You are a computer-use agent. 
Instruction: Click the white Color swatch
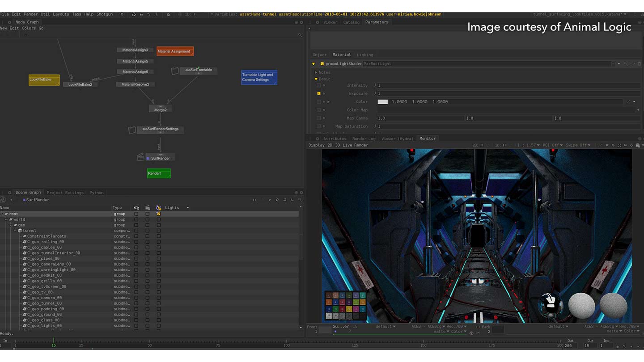(382, 102)
